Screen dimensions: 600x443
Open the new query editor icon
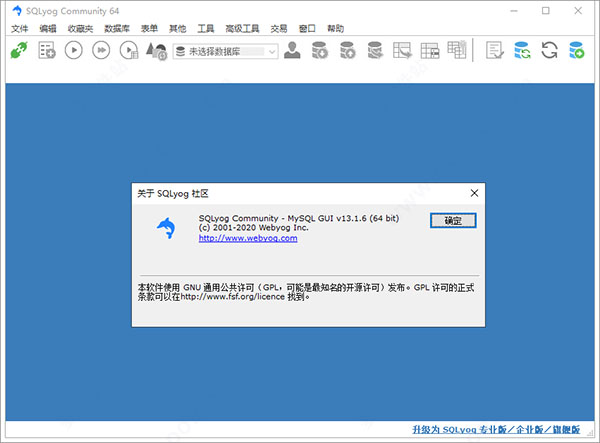(x=46, y=50)
